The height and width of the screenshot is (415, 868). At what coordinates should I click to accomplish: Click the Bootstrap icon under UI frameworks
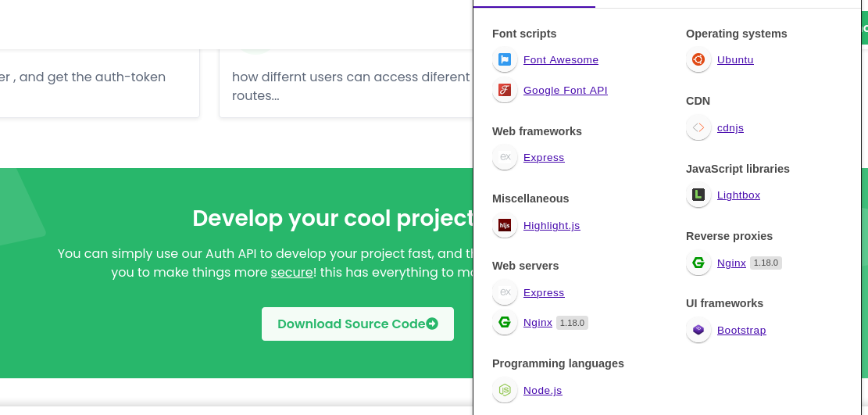pyautogui.click(x=698, y=331)
